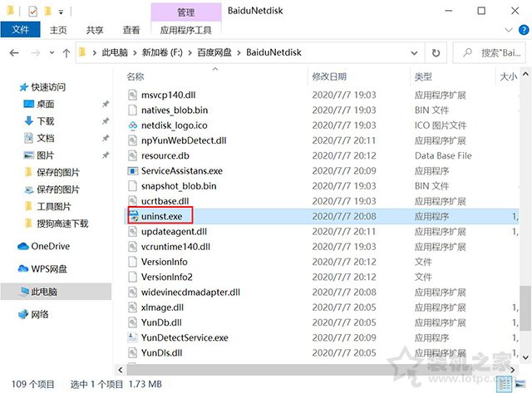The width and height of the screenshot is (532, 393).
Task: Click 此电脑 in the address breadcrumb
Action: 115,52
